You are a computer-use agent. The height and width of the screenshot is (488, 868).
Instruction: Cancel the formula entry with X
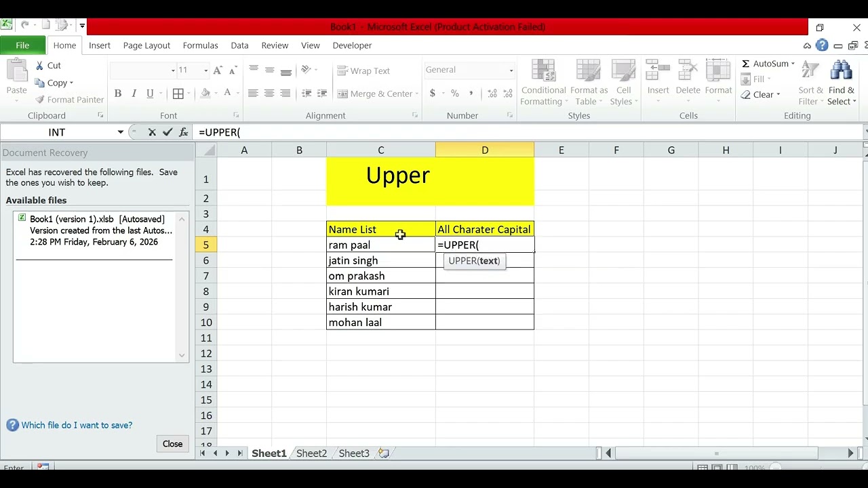[152, 133]
